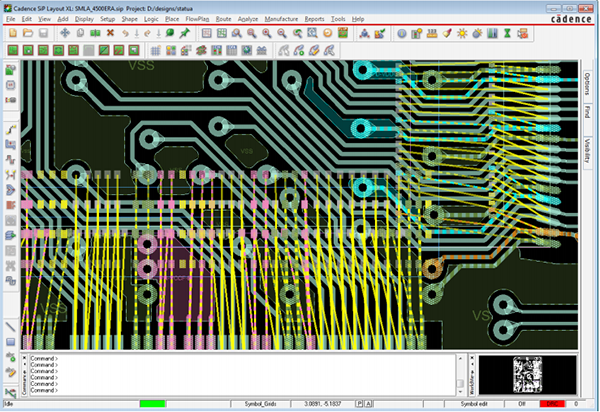Toggle the red DRC status indicator
Viewport: 600px width, 412px height.
[552, 404]
